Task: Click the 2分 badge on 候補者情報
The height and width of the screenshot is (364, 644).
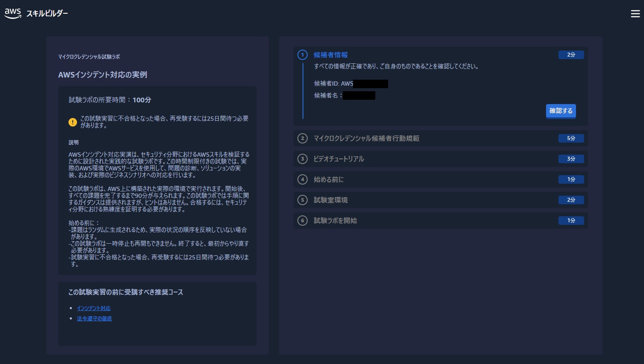Action: click(x=571, y=55)
